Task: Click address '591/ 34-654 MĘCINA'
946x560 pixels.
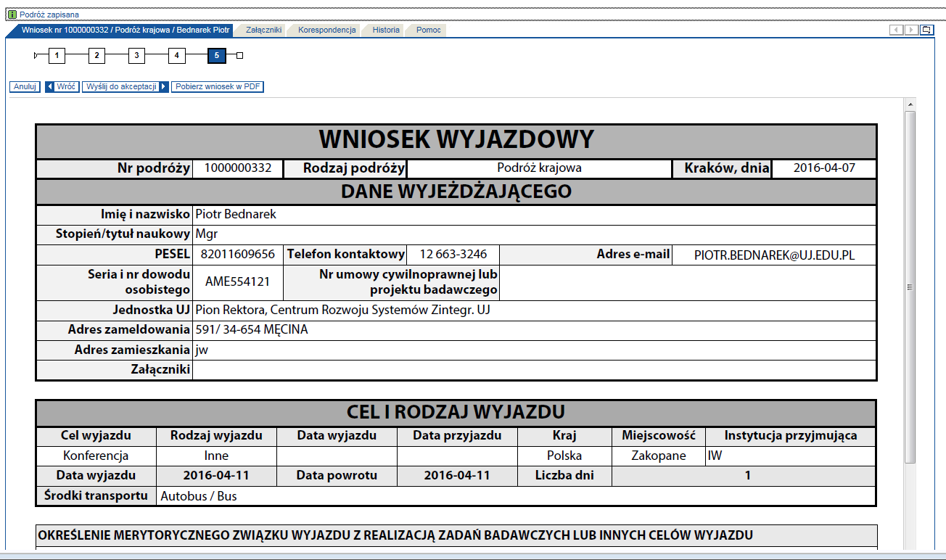Action: click(x=252, y=330)
